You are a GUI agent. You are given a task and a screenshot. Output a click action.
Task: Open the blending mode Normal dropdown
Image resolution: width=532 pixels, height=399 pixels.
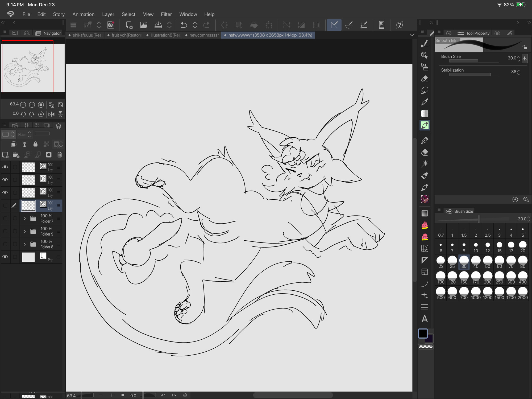(x=25, y=134)
